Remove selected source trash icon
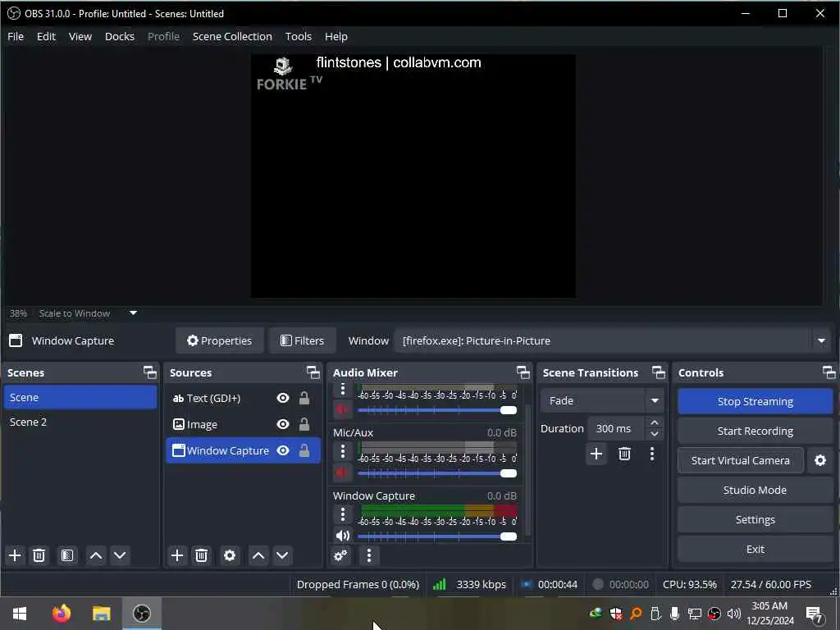840x630 pixels. [x=201, y=555]
